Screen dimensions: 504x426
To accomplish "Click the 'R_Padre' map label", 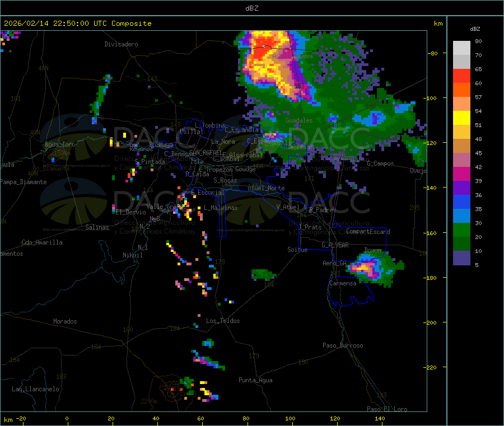I will tap(321, 210).
